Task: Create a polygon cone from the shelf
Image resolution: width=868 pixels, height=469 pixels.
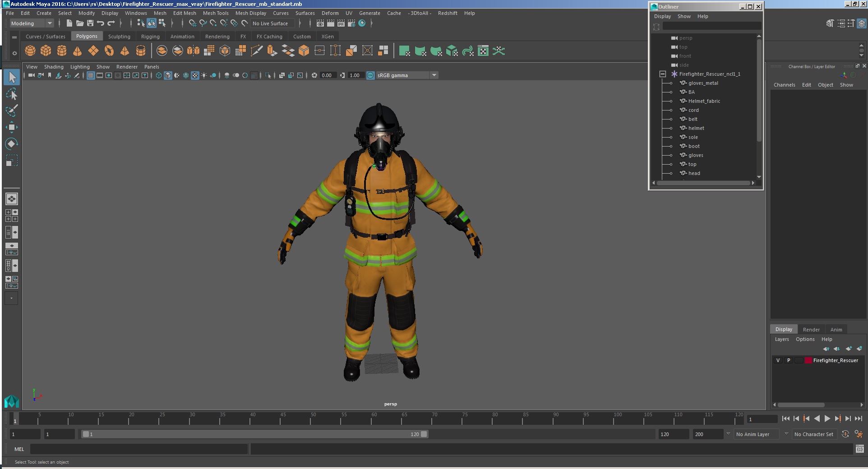Action: coord(78,51)
